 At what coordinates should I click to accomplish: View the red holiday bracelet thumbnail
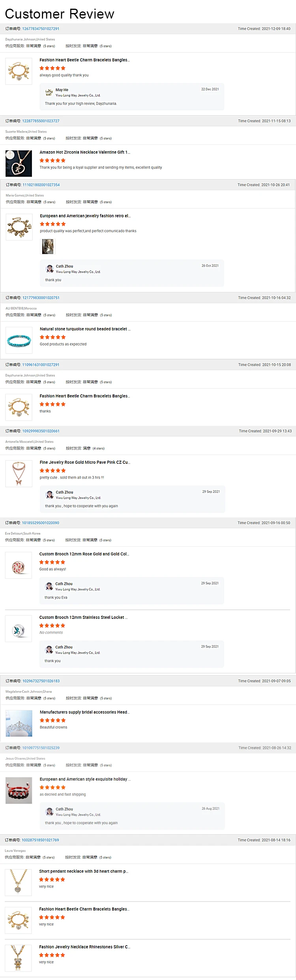19,791
